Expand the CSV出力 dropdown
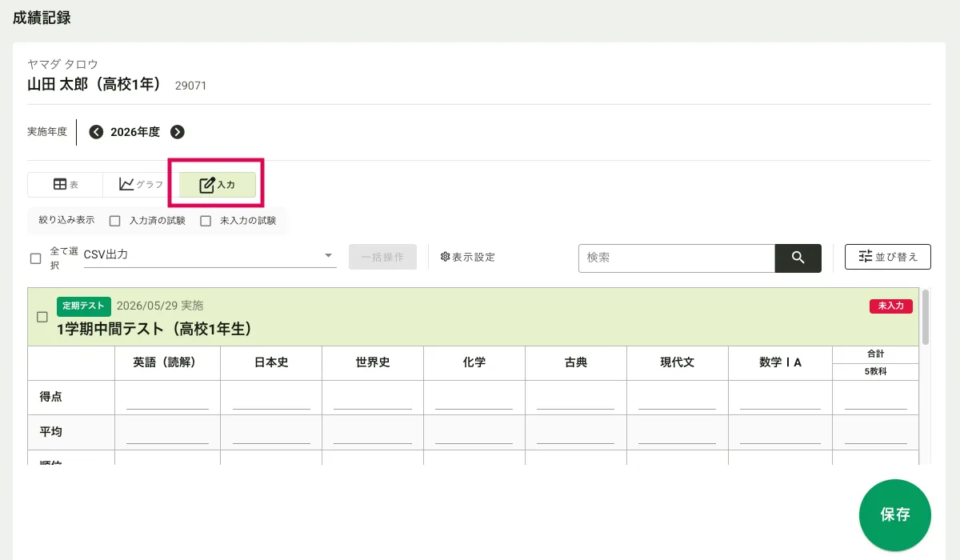This screenshot has height=560, width=960. (210, 256)
